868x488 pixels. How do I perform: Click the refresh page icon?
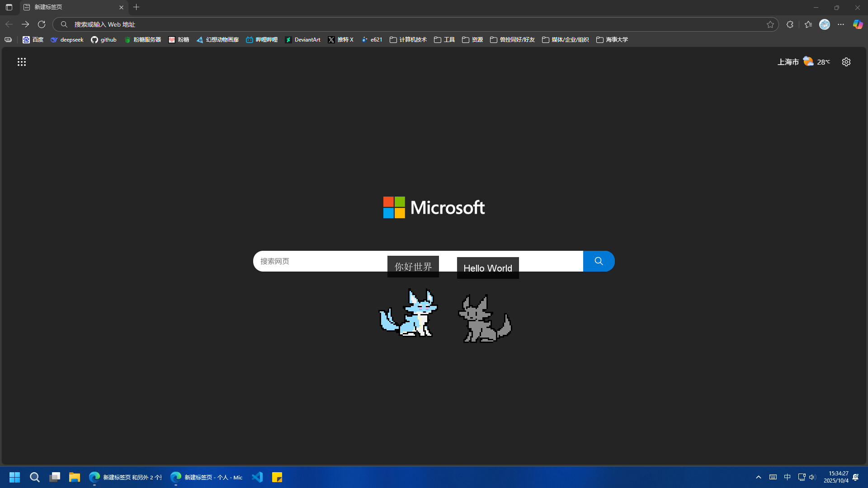pos(42,24)
